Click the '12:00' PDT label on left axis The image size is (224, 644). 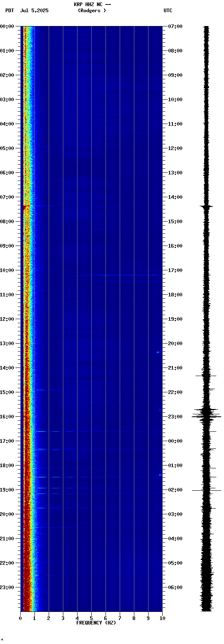pyautogui.click(x=7, y=319)
